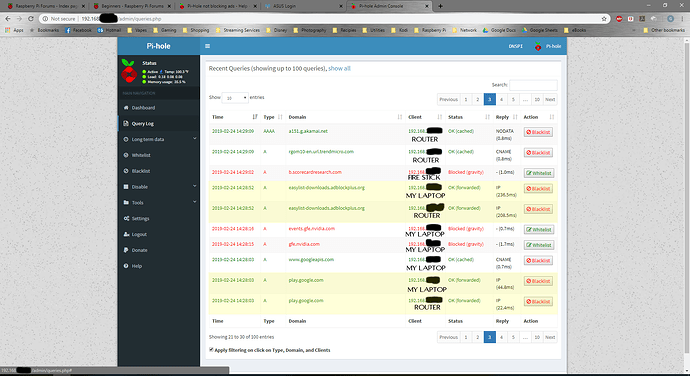Go to page 10 in bottom pagination
The height and width of the screenshot is (376, 690).
click(537, 337)
